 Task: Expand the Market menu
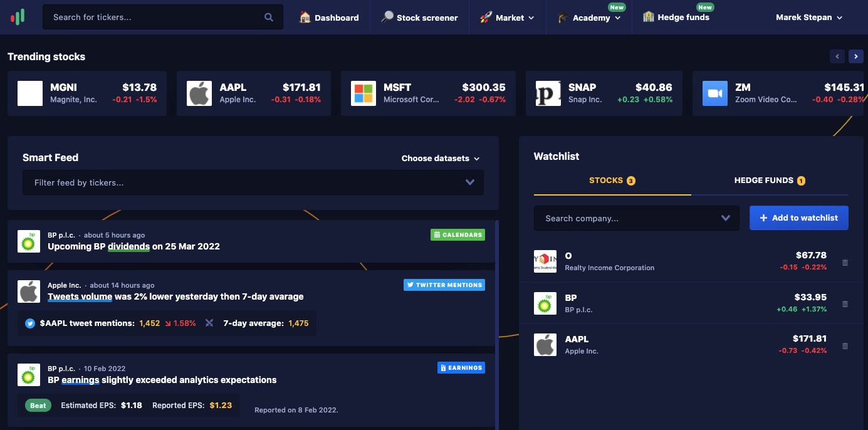coord(507,18)
